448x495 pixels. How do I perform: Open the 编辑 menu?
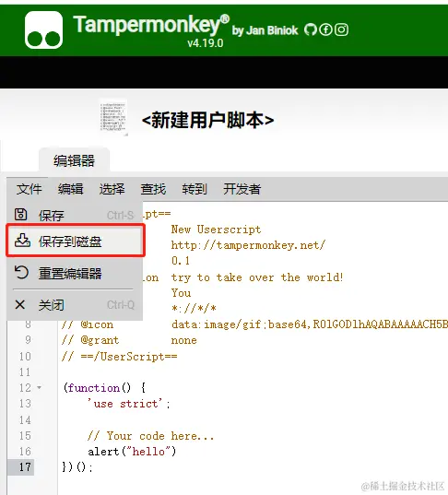coord(70,189)
